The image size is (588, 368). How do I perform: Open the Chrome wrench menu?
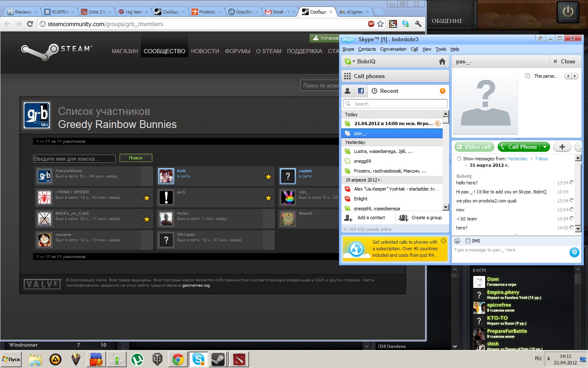pyautogui.click(x=418, y=24)
